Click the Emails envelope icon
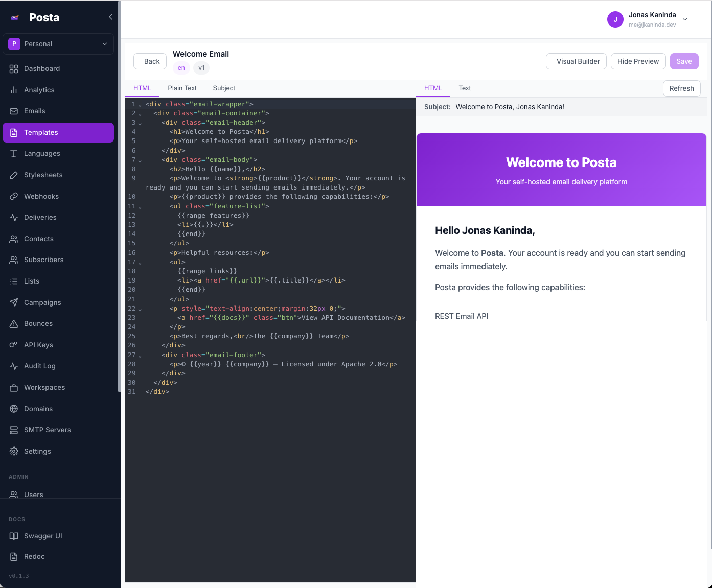712x588 pixels. pyautogui.click(x=14, y=111)
